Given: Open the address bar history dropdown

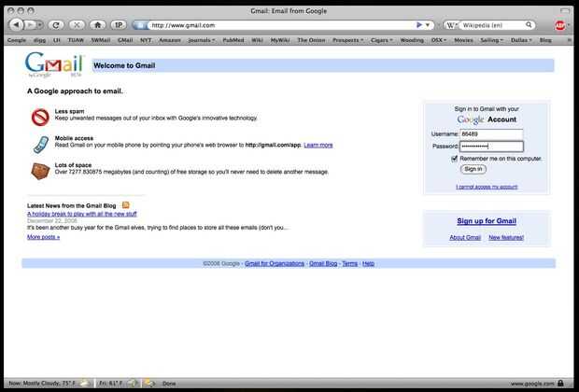Looking at the screenshot, I should tap(428, 25).
